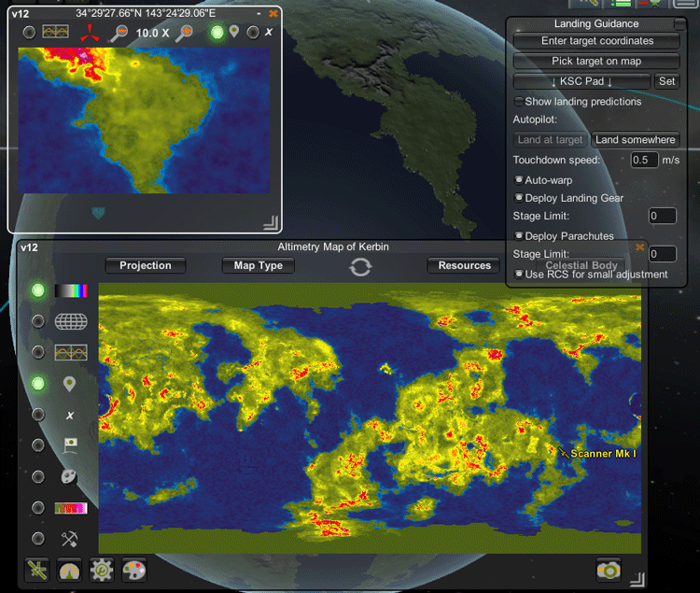
Task: Click the anomaly X icon in zoom window
Action: (268, 32)
